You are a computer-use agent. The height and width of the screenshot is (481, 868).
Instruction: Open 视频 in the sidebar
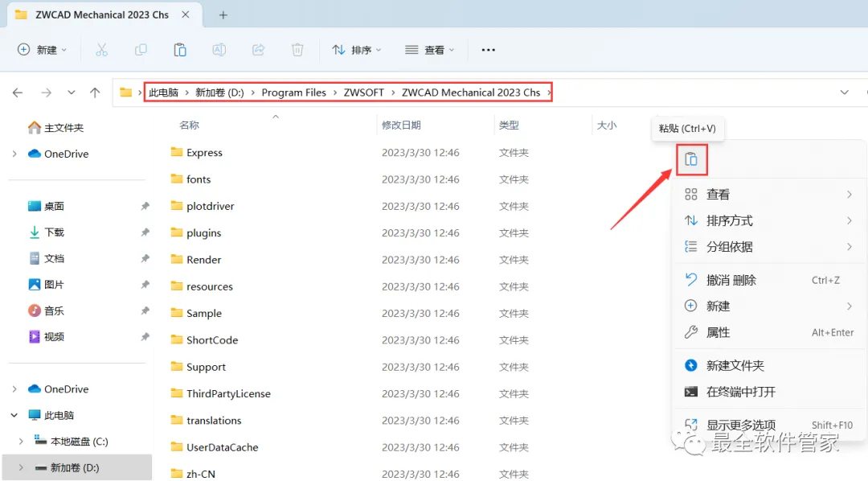pos(46,336)
